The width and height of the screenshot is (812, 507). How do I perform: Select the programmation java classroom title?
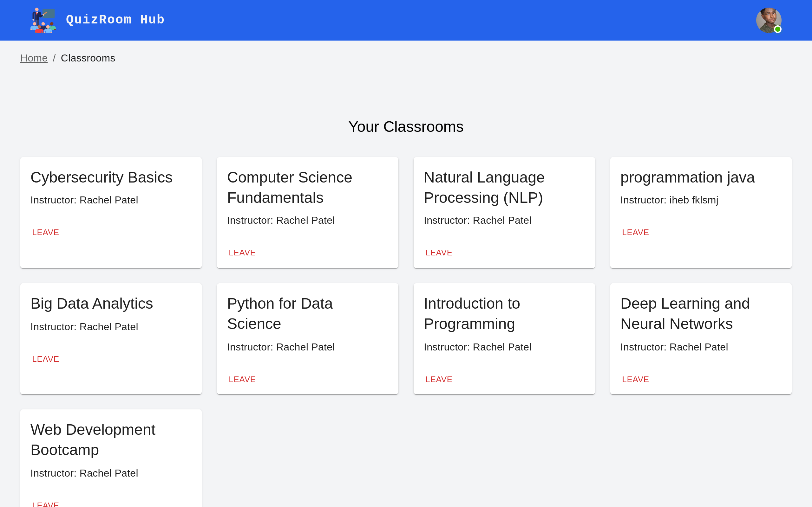pos(687,177)
